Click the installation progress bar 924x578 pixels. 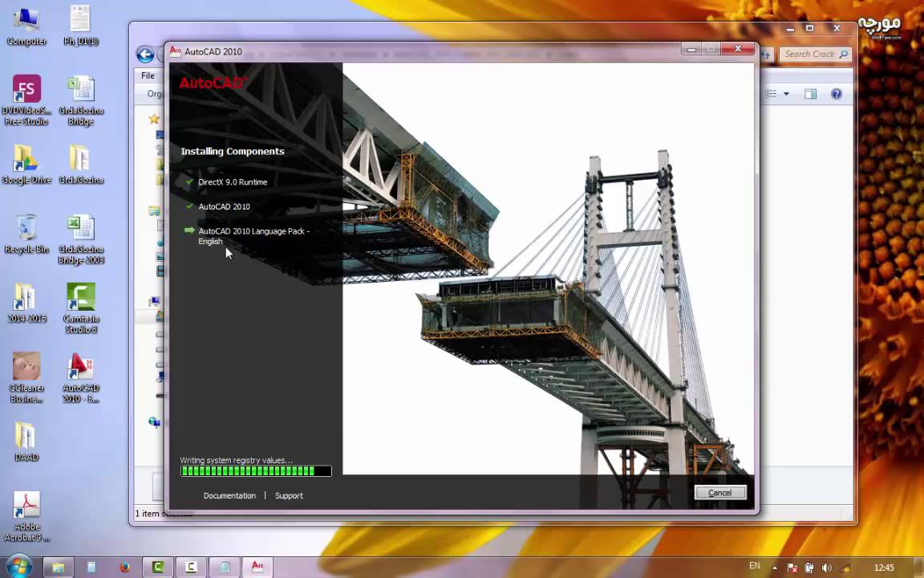tap(256, 470)
